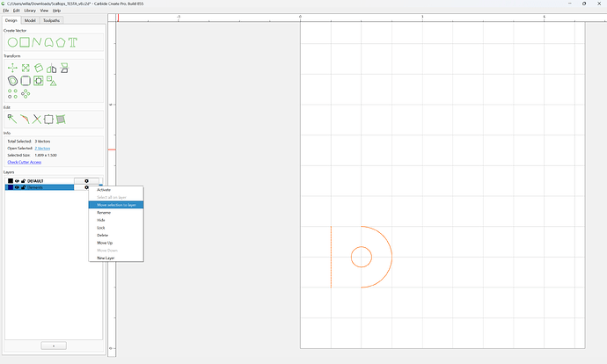Click the Check Cutter Access link
607x364 pixels.
coord(25,162)
